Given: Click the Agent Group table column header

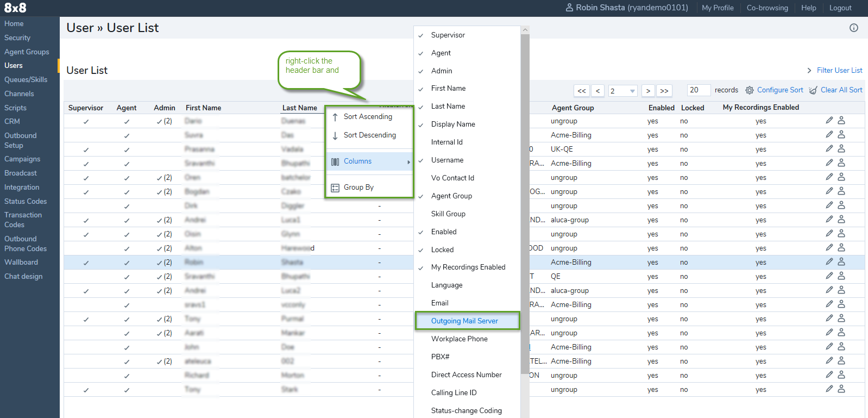Looking at the screenshot, I should (573, 108).
